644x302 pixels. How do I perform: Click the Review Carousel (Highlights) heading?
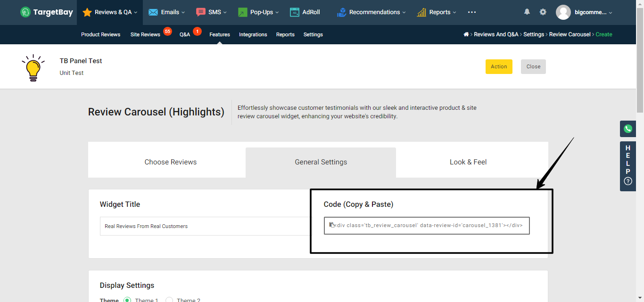point(156,112)
